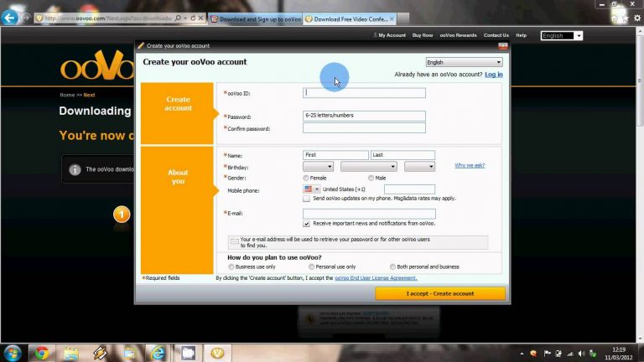Open the video recorder taskbar icon

point(188,353)
